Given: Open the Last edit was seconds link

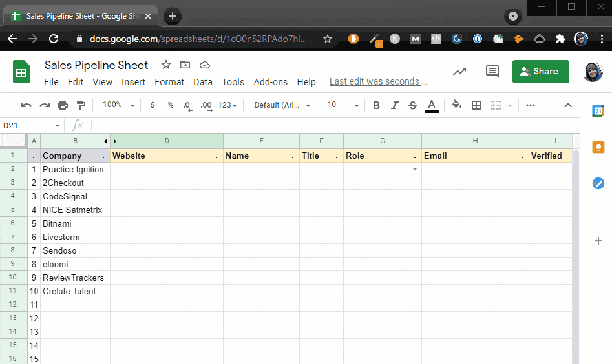Looking at the screenshot, I should pos(378,81).
